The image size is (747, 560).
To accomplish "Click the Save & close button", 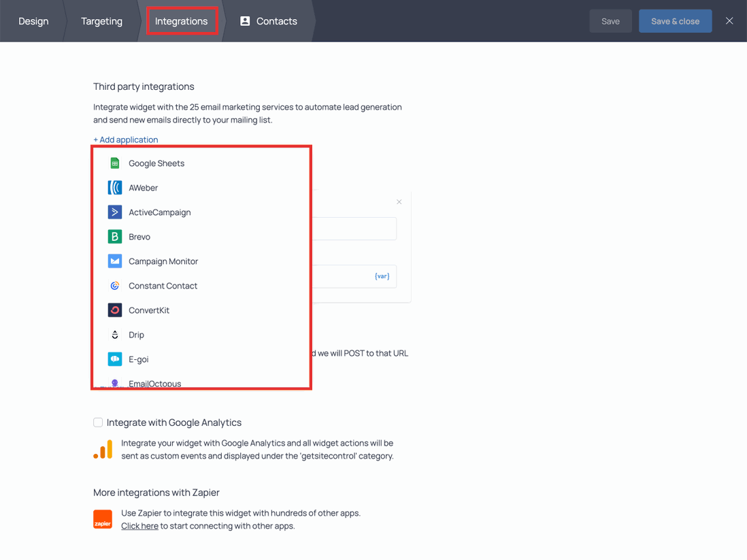I will point(675,21).
